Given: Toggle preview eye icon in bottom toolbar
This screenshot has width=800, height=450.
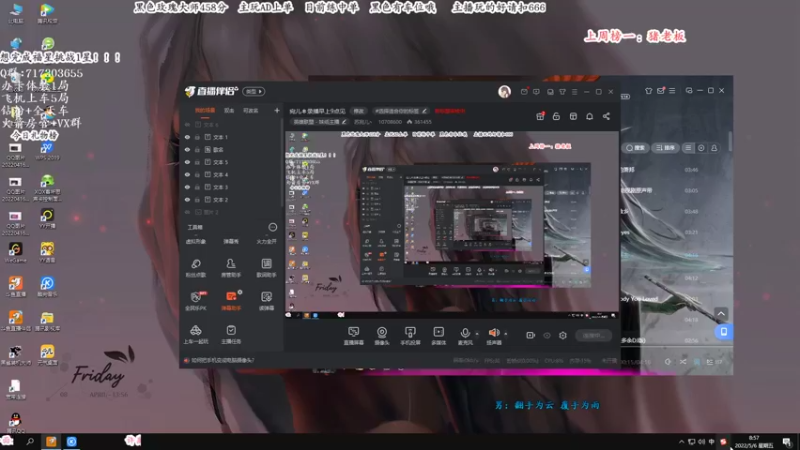Looking at the screenshot, I should tap(547, 335).
